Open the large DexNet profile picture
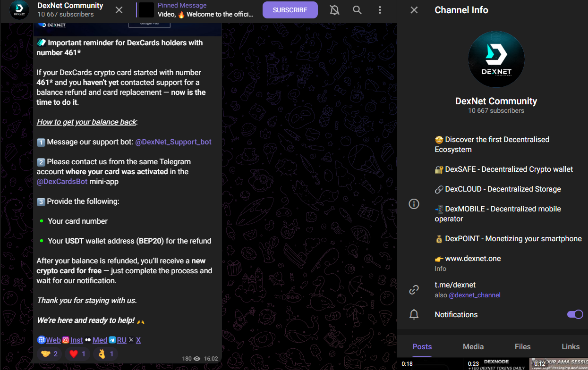 coord(496,59)
